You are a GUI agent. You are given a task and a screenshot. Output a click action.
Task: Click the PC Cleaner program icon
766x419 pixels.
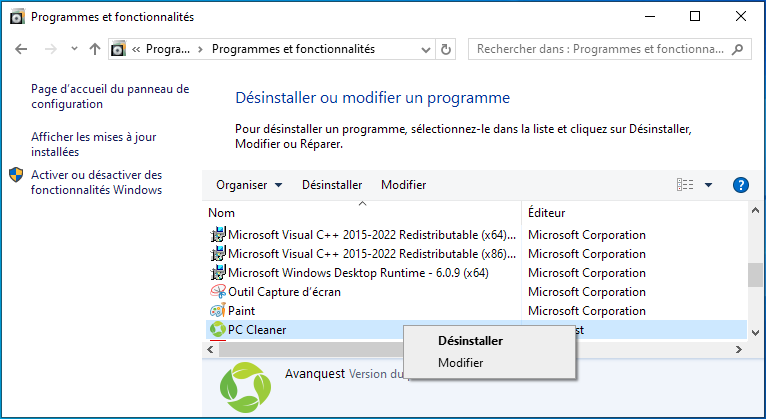point(218,330)
